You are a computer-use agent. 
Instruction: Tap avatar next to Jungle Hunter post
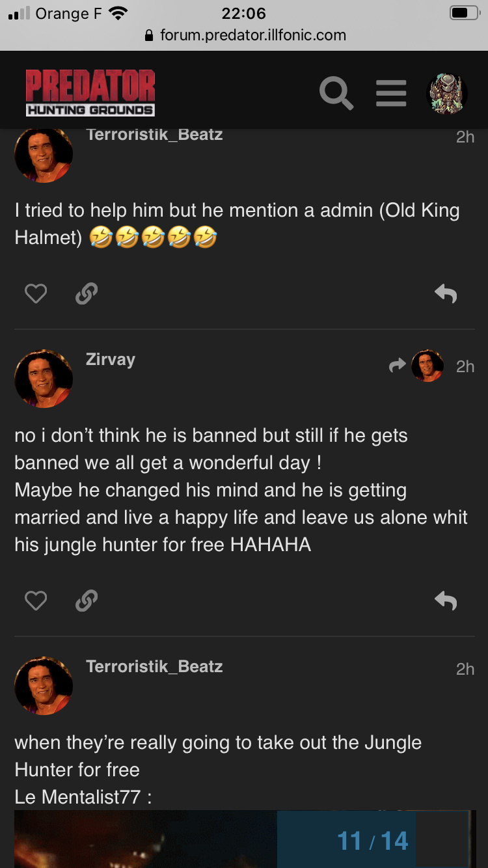pos(44,686)
